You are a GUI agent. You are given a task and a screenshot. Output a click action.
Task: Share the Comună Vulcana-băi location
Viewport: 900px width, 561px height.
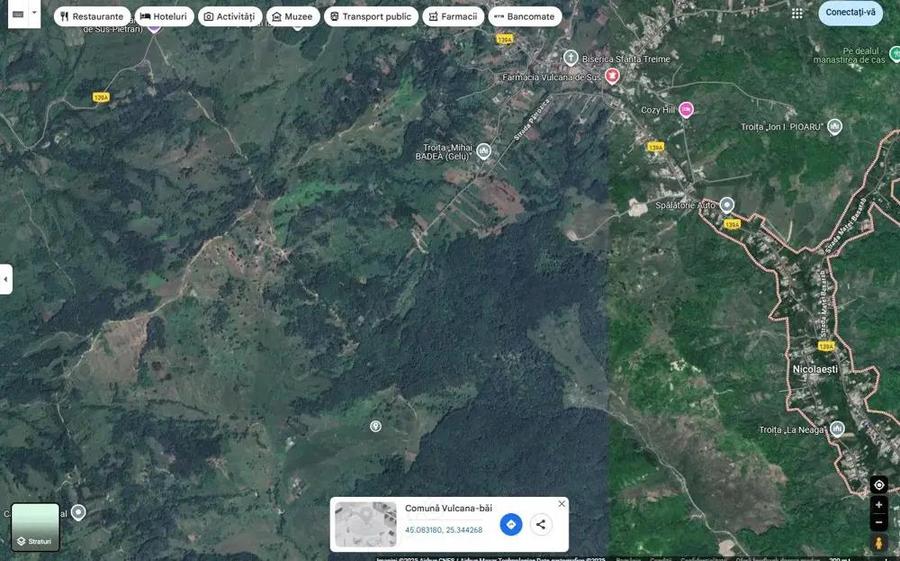pyautogui.click(x=541, y=524)
